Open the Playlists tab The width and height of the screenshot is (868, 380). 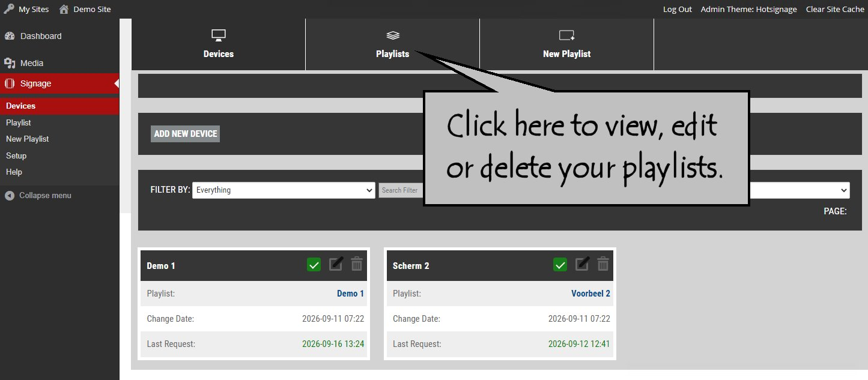click(393, 44)
